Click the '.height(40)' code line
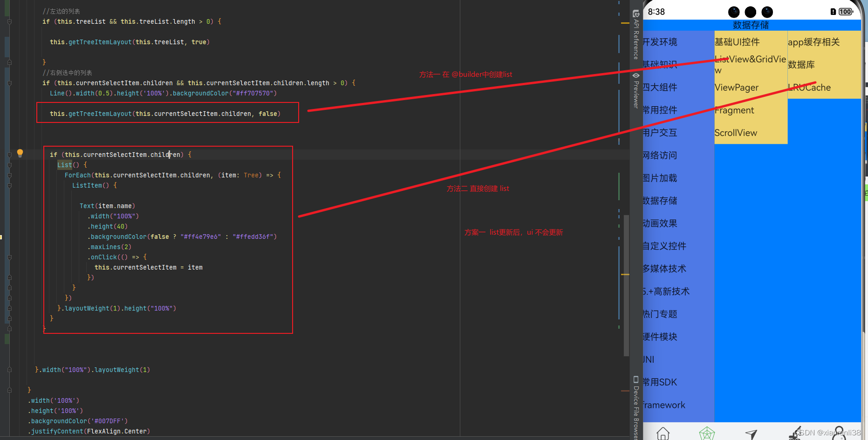 (x=107, y=226)
